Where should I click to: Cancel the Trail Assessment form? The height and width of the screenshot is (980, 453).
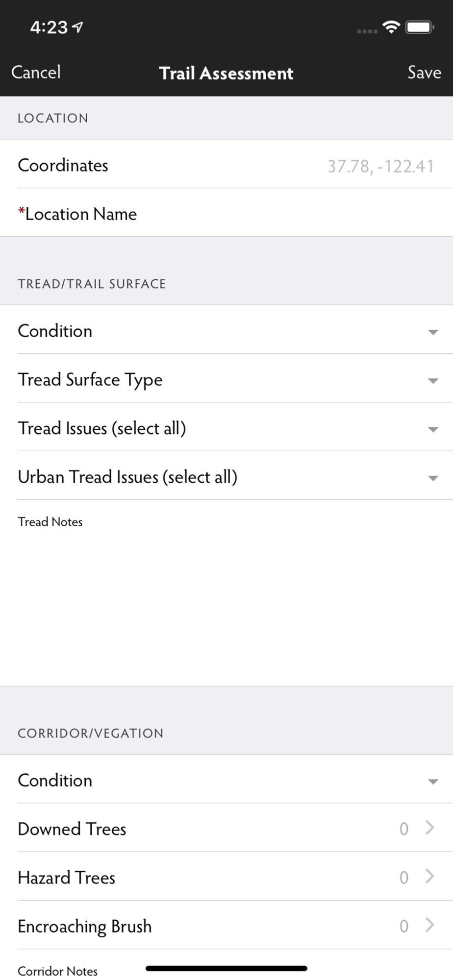click(36, 73)
